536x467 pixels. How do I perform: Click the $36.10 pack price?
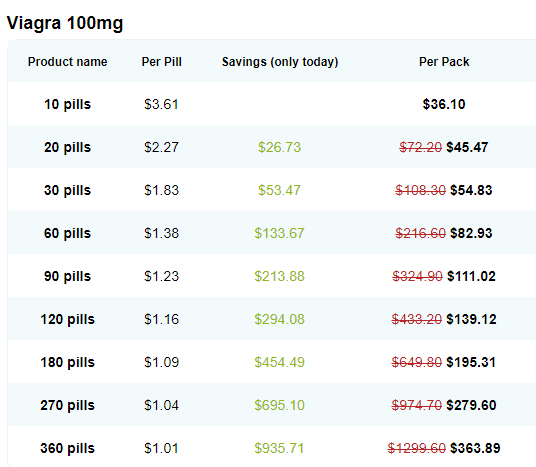pos(444,104)
